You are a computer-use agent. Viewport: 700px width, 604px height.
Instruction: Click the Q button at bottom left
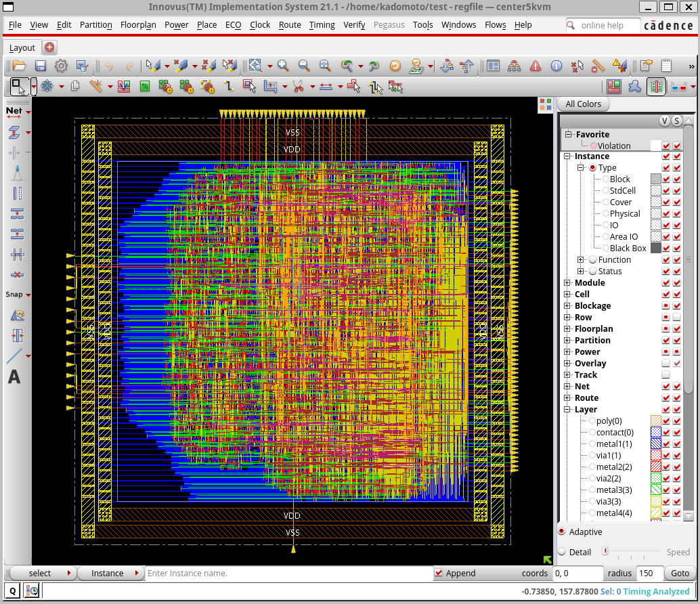[12, 591]
